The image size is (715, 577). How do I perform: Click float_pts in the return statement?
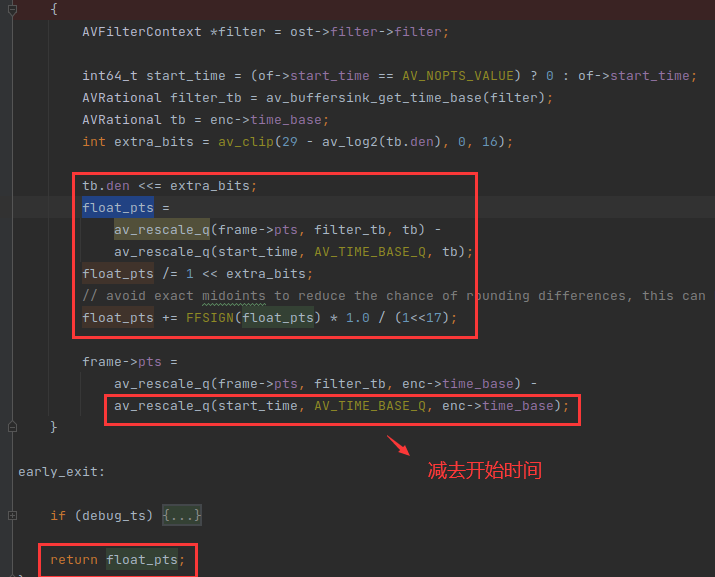(x=145, y=559)
